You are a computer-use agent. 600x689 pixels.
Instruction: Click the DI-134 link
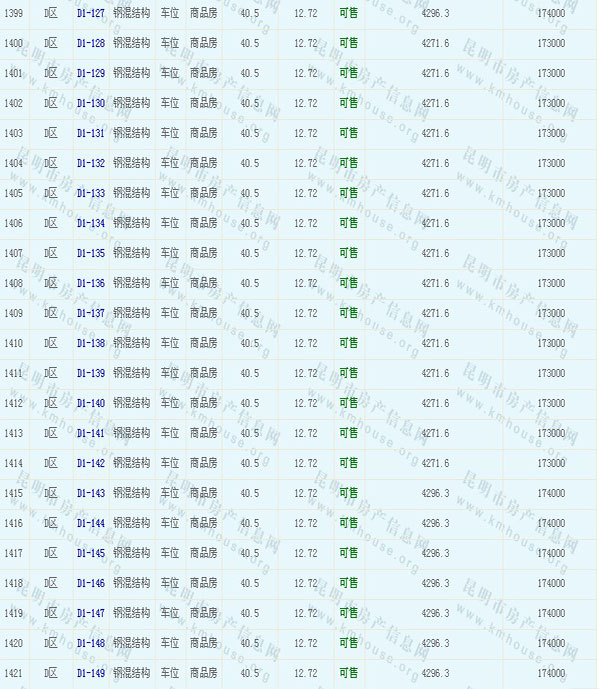(x=90, y=223)
